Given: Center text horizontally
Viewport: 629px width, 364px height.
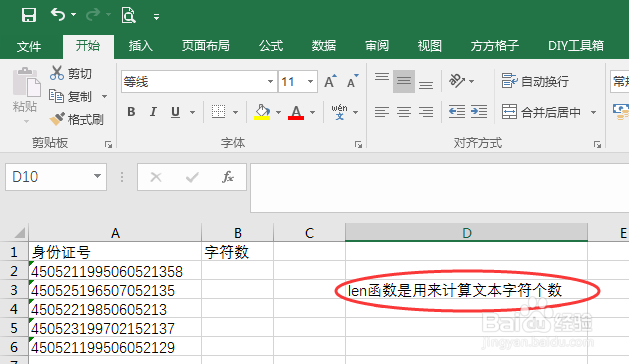Looking at the screenshot, I should click(x=404, y=112).
